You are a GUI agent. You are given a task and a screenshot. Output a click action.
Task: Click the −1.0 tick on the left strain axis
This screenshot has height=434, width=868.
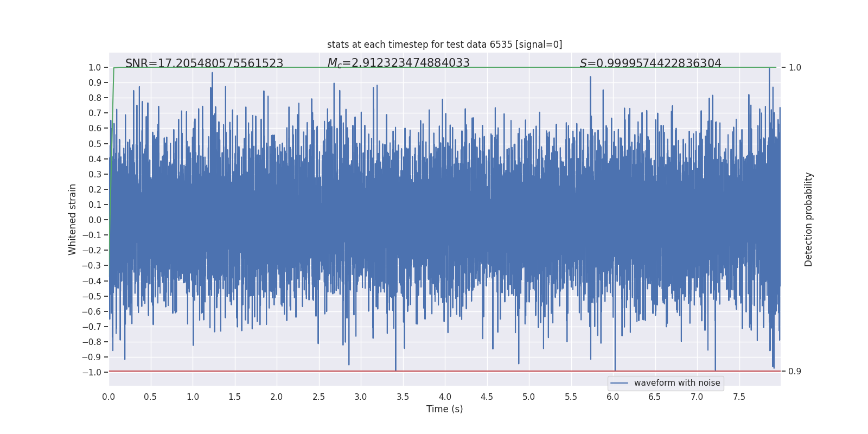(x=92, y=372)
